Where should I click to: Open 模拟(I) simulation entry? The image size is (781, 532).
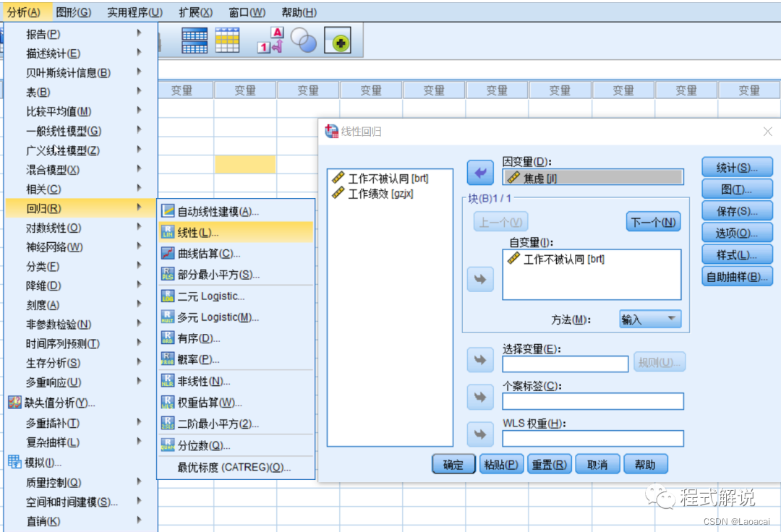pos(81,463)
